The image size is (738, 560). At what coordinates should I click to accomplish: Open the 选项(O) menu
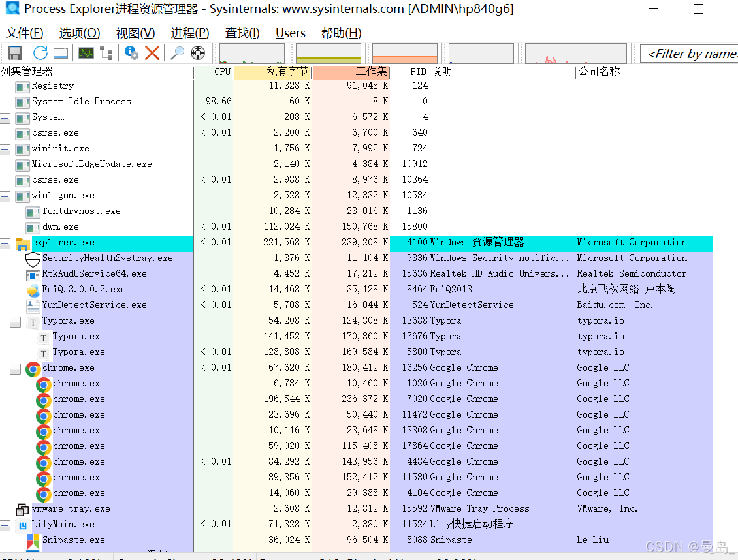click(80, 33)
